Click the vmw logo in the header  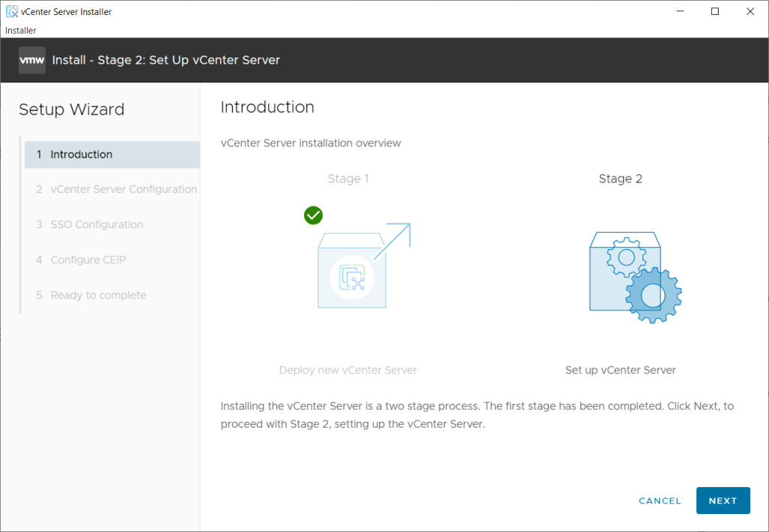point(32,60)
